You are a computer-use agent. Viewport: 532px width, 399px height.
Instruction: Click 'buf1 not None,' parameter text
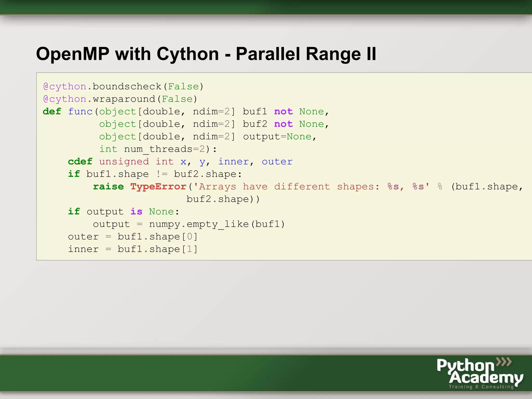click(286, 111)
